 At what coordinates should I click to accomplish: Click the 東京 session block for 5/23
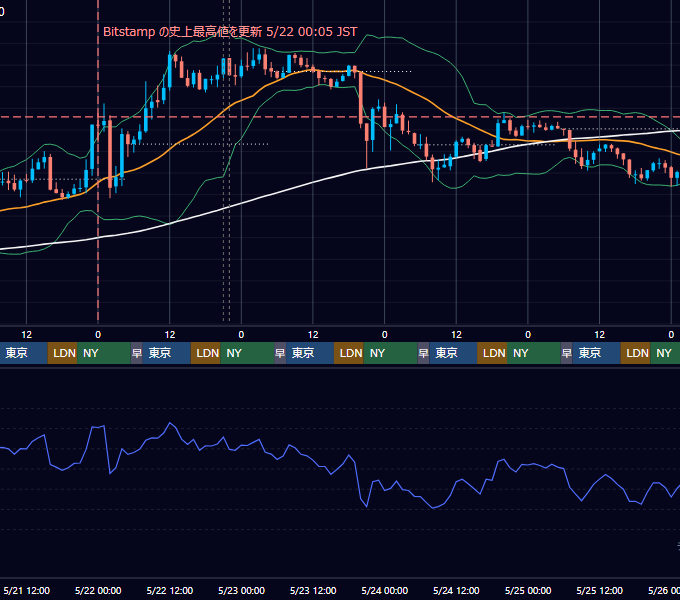(x=310, y=353)
